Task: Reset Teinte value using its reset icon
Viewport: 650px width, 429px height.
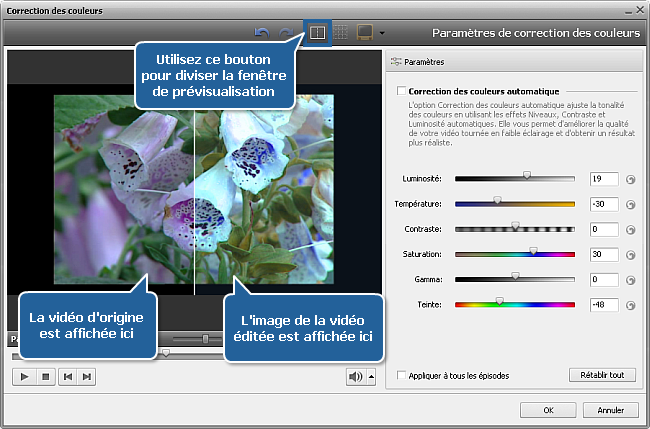Action: coord(630,305)
